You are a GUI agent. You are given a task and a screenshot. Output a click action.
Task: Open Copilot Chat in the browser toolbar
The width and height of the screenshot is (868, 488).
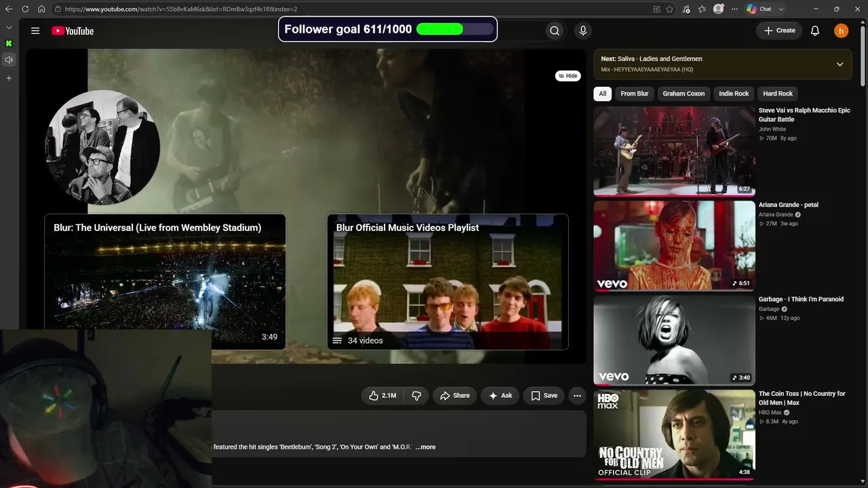[759, 9]
